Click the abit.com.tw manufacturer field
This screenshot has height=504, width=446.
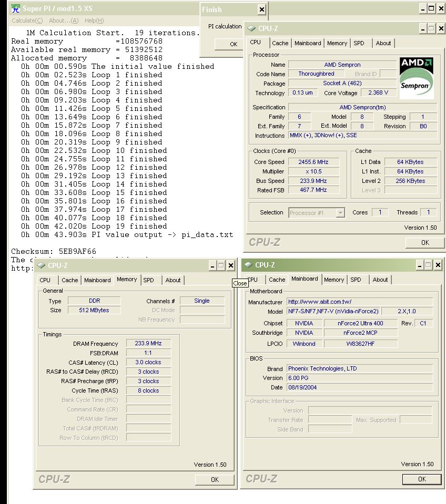360,302
